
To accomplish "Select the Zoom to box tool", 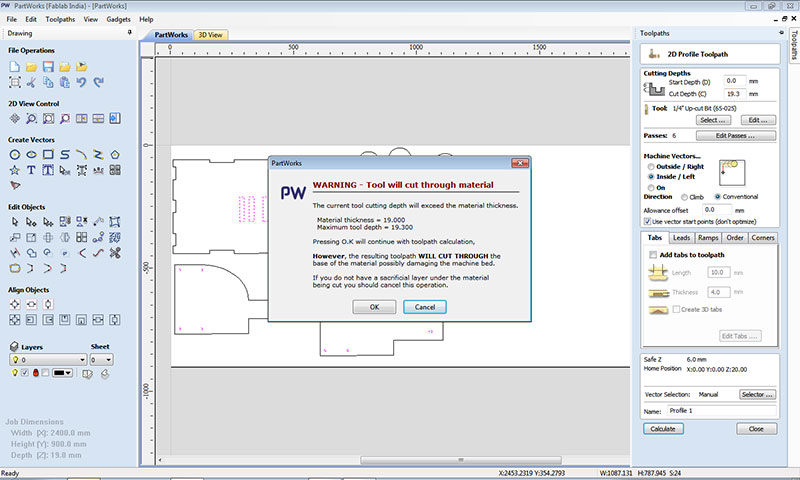I will [31, 118].
